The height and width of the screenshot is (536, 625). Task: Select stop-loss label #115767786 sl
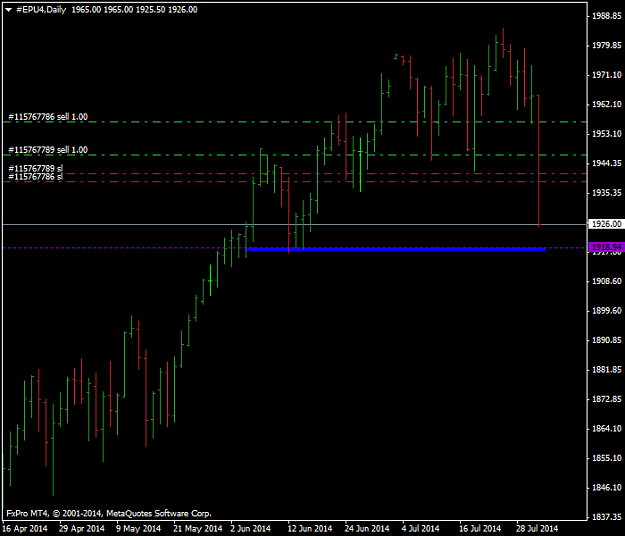[35, 177]
